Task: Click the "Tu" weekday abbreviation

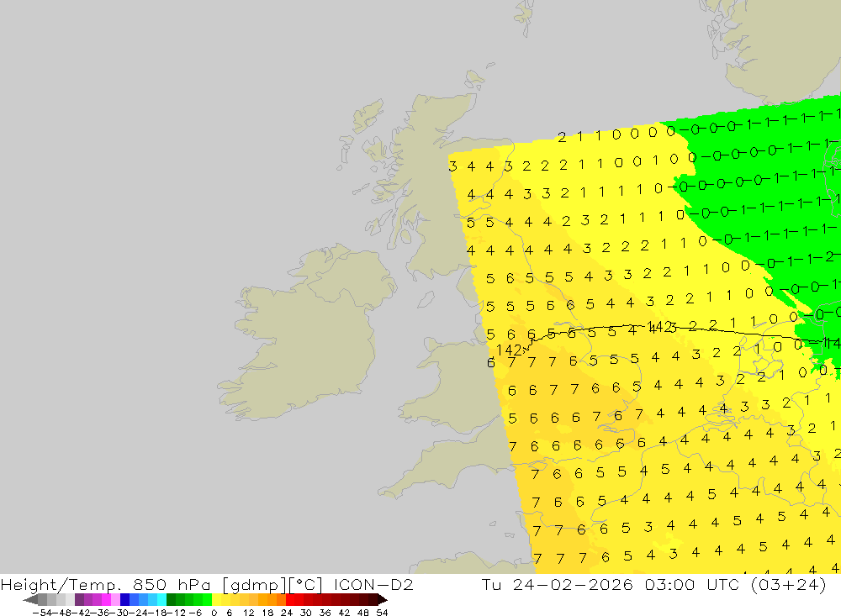Action: 491,584
